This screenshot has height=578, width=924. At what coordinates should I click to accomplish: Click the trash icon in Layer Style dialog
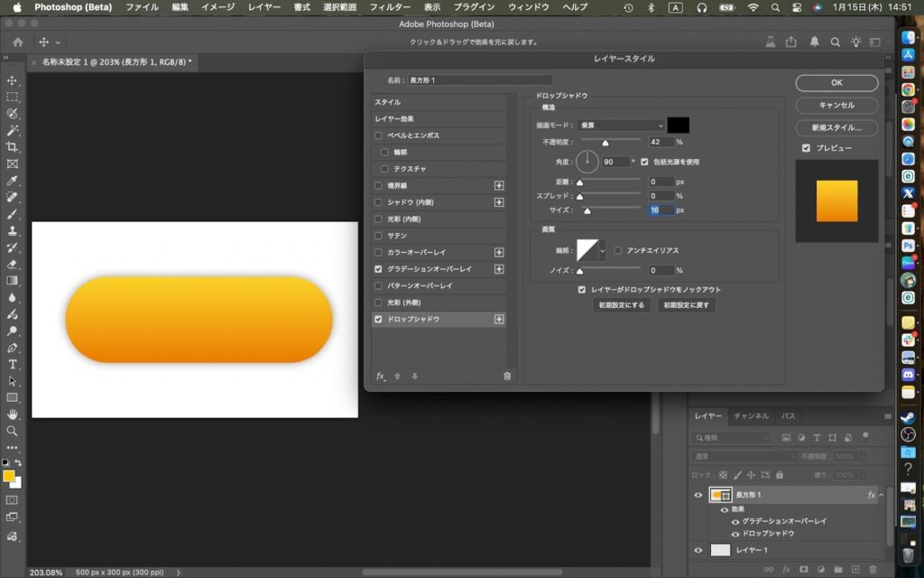(x=506, y=376)
